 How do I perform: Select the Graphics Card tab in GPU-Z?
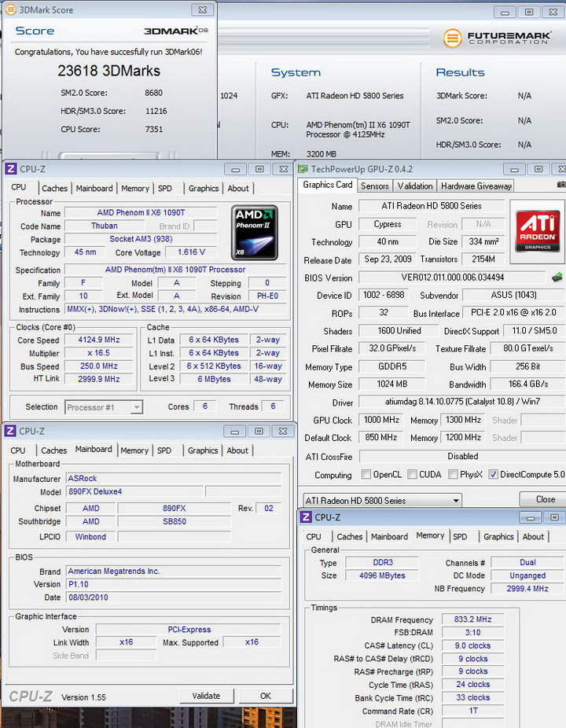tap(327, 185)
